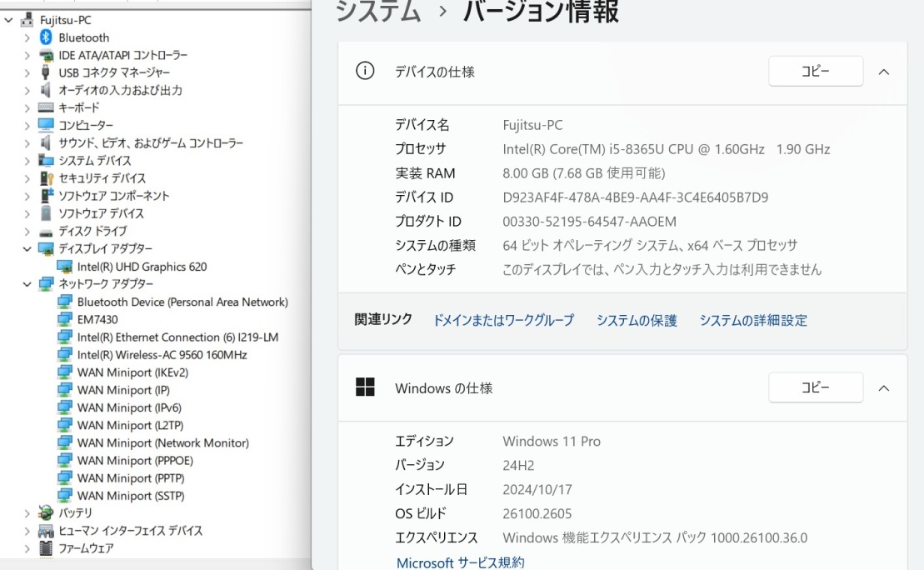
Task: Click the バッテリ battery icon
Action: click(x=46, y=512)
